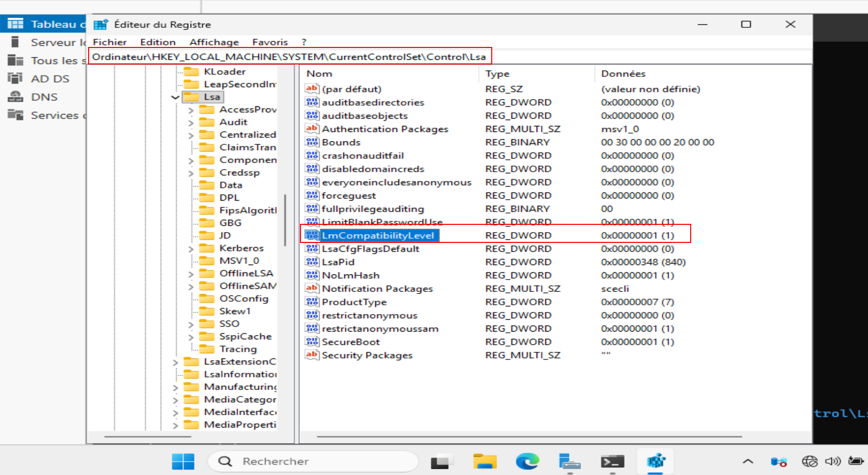Expand the SspiCache subkey
This screenshot has width=868, height=475.
191,337
